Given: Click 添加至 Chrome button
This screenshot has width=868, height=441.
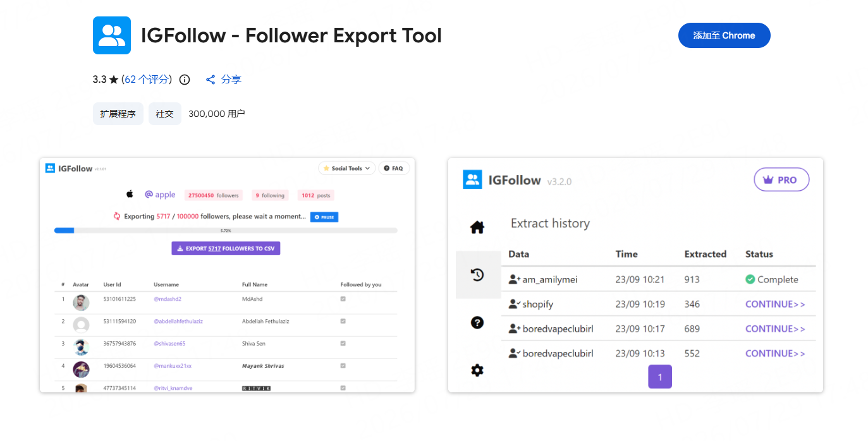Looking at the screenshot, I should tap(724, 35).
